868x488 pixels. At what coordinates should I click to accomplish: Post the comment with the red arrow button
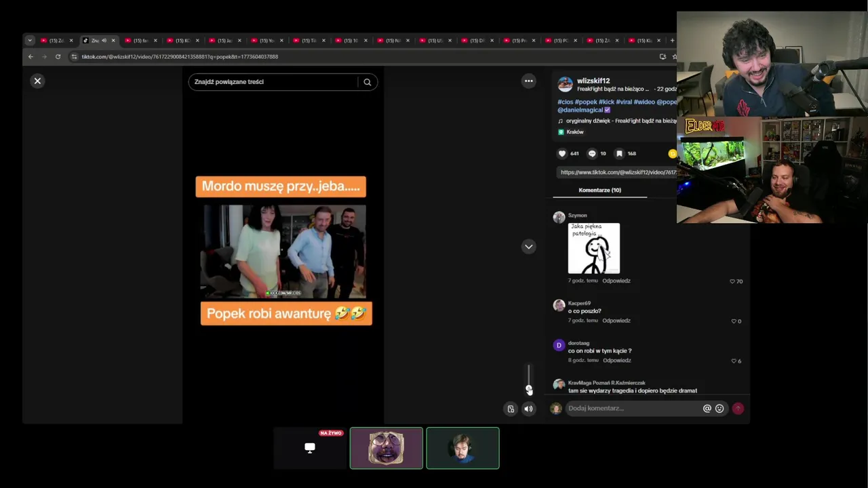[x=738, y=408]
